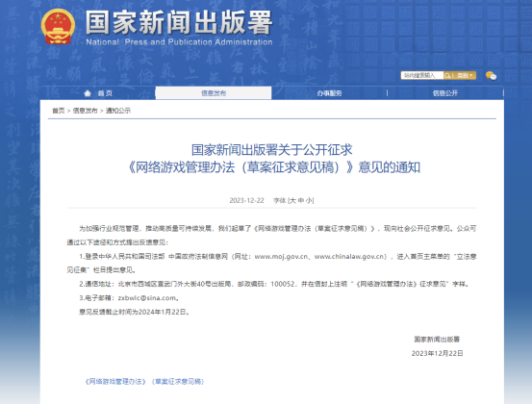Viewport: 532px width, 405px height.
Task: Click the home icon in the navigation bar
Action: point(88,93)
